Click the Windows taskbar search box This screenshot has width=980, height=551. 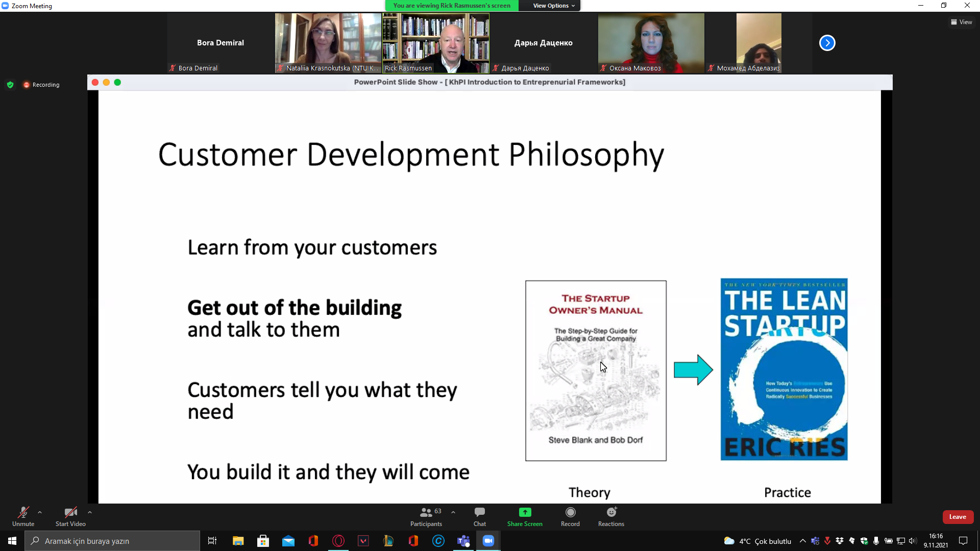click(112, 541)
